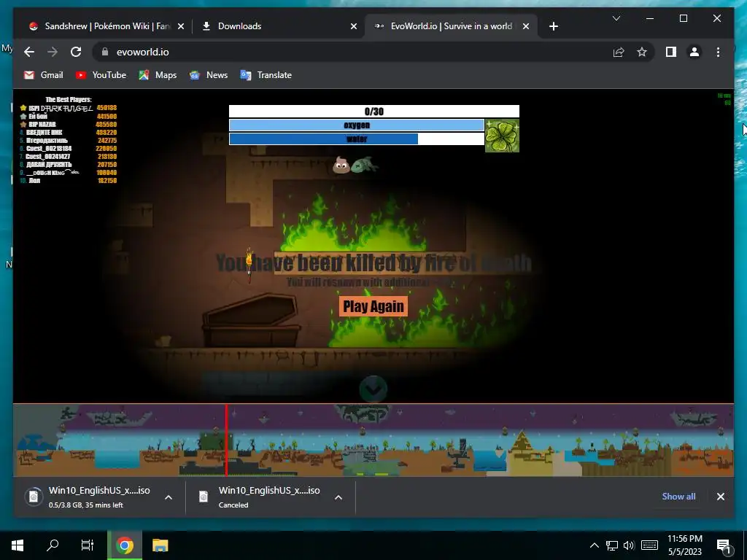Image resolution: width=747 pixels, height=560 pixels.
Task: Click the green fish creature in game
Action: 365,165
